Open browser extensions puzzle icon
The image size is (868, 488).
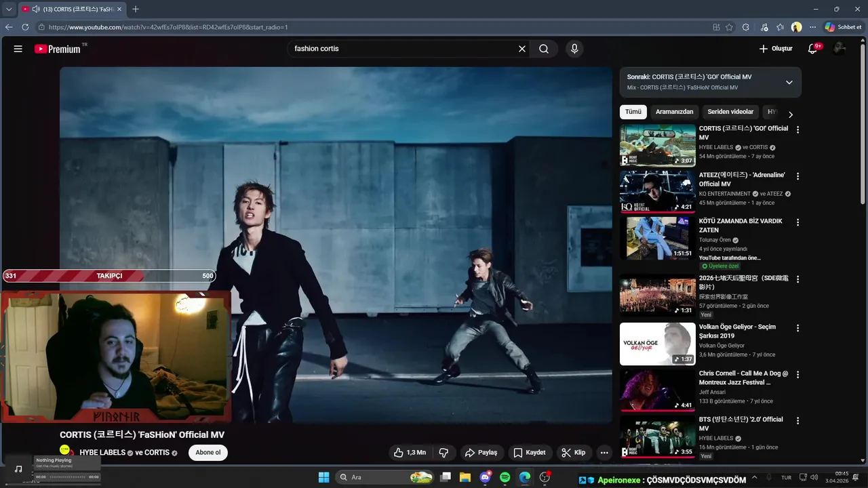[x=746, y=27]
